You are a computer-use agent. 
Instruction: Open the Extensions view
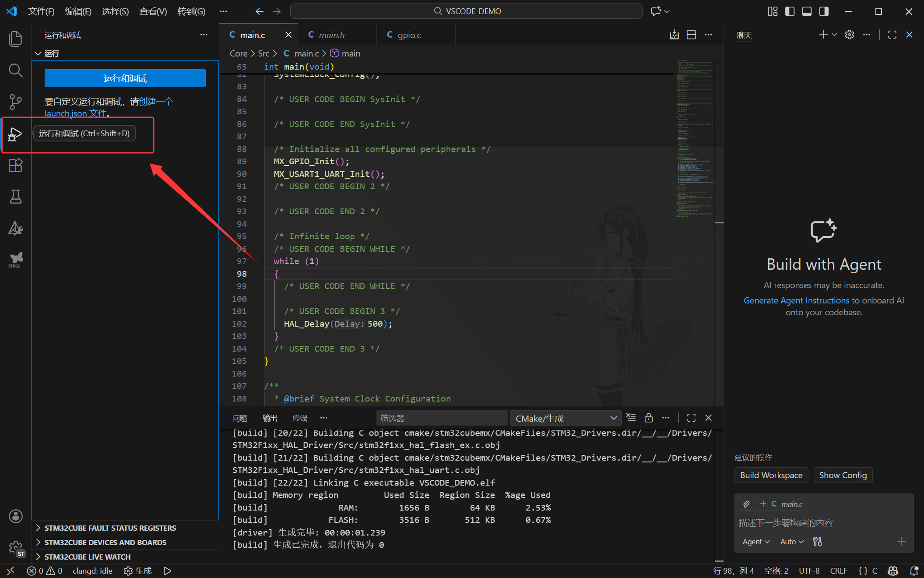(15, 165)
